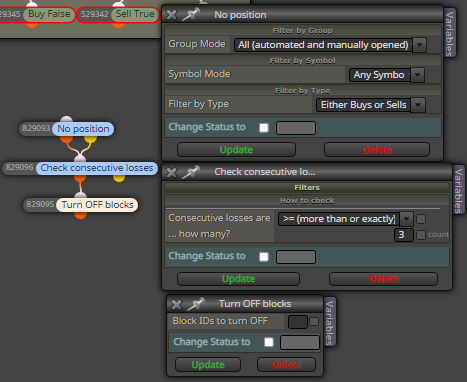The width and height of the screenshot is (467, 382).
Task: Click the yellow output connector of No position
Action: [91, 139]
